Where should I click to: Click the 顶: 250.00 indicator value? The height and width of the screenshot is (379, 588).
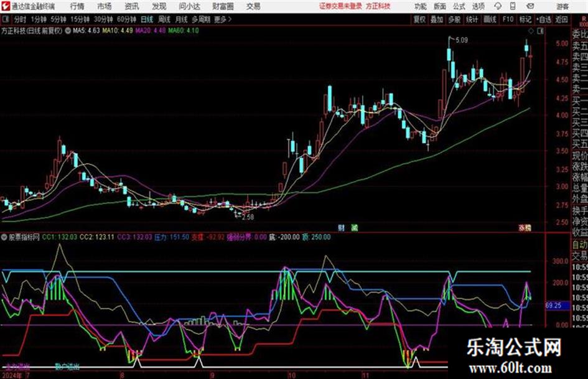tap(317, 237)
